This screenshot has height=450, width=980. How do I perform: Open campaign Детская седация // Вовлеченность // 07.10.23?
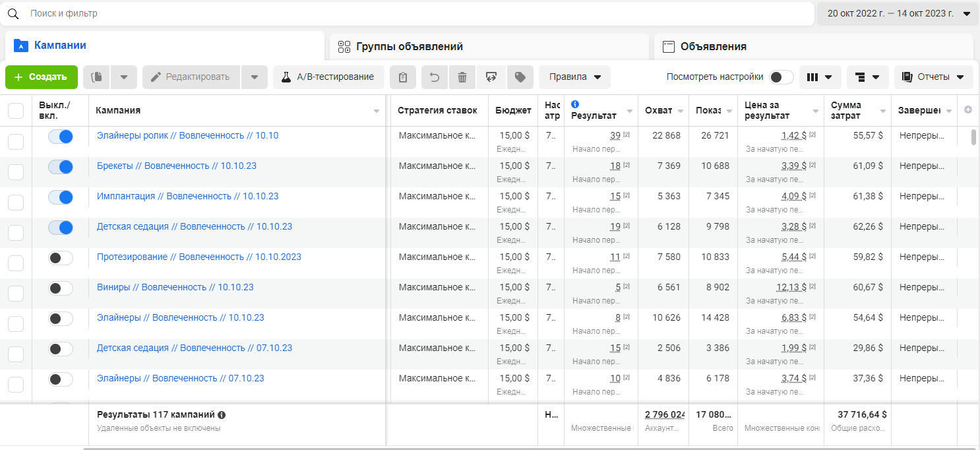pyautogui.click(x=195, y=348)
